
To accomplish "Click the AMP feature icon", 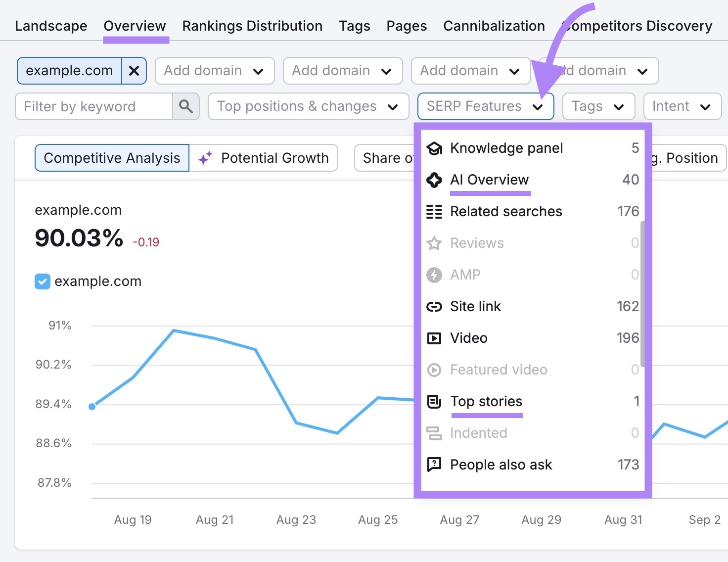I will coord(434,275).
